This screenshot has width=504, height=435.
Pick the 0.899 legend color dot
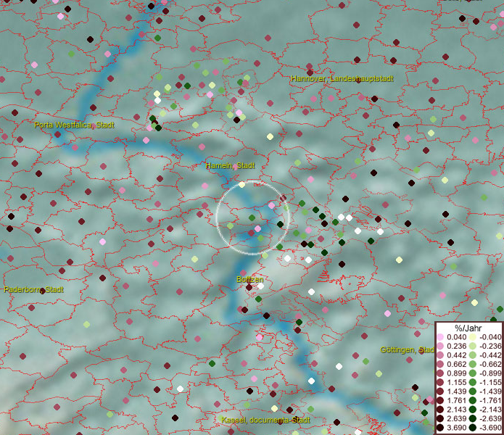pos(440,373)
